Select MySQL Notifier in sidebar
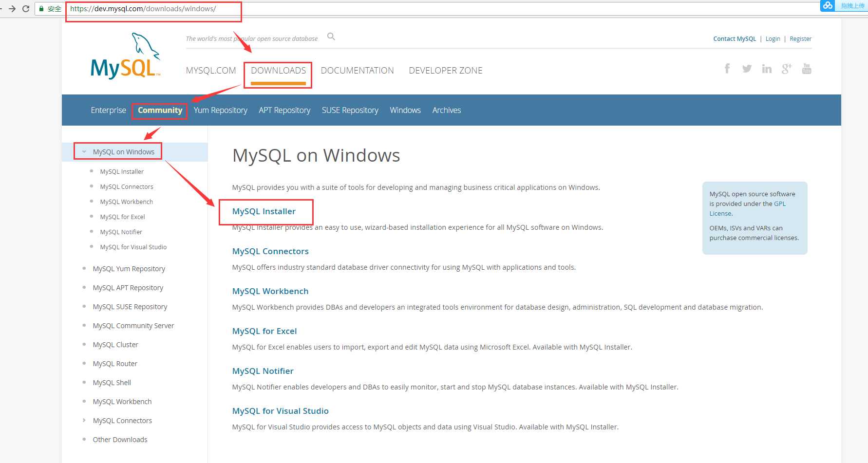 (121, 232)
